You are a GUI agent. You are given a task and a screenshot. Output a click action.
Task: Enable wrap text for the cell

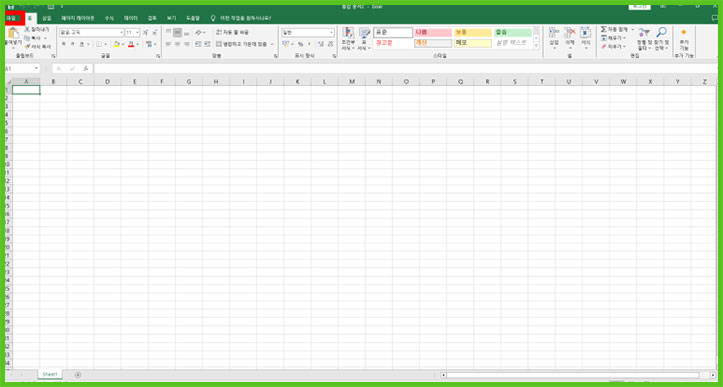pyautogui.click(x=232, y=33)
